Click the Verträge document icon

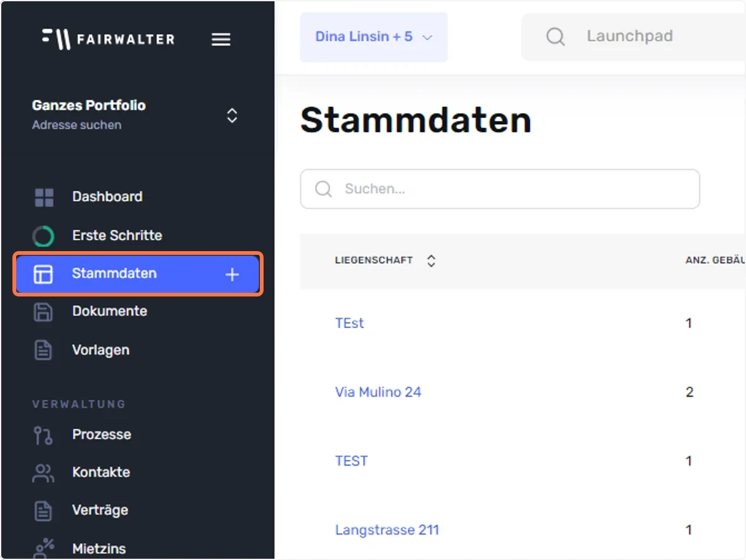[43, 511]
